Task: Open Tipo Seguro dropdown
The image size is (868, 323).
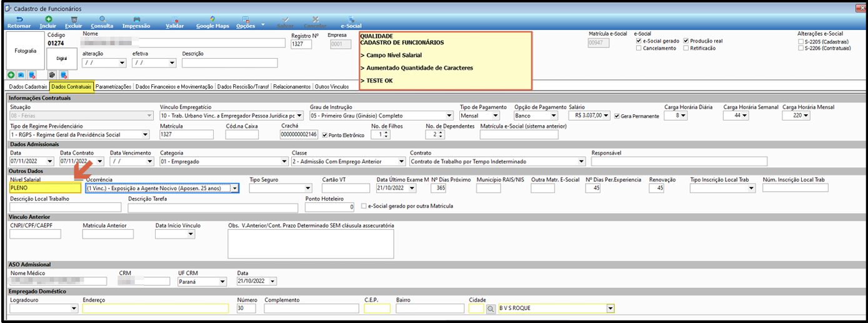Action: click(x=307, y=187)
